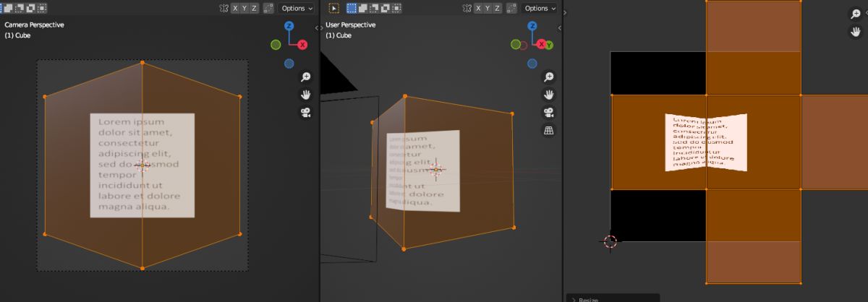Toggle Z mirror in User Perspective header
The height and width of the screenshot is (302, 868).
pyautogui.click(x=498, y=9)
